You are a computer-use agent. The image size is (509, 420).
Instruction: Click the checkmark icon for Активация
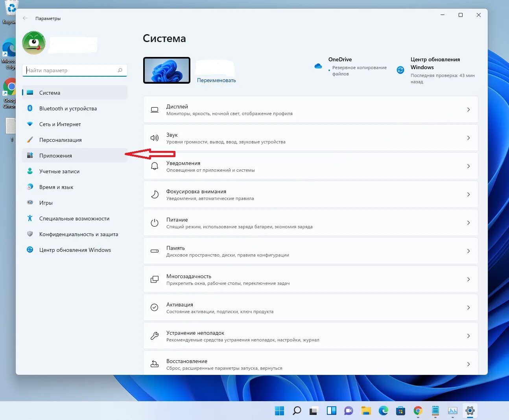pyautogui.click(x=155, y=308)
